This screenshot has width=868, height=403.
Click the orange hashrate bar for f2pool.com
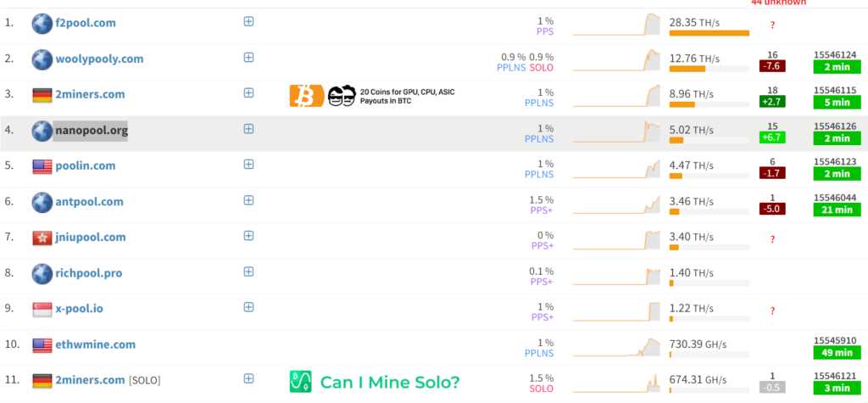point(709,33)
